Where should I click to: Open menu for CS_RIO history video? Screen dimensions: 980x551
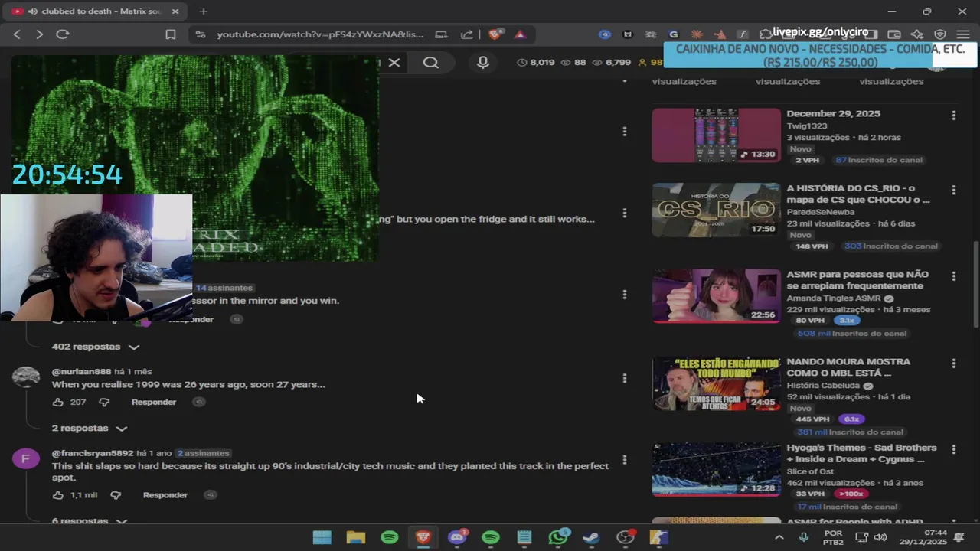coord(953,191)
